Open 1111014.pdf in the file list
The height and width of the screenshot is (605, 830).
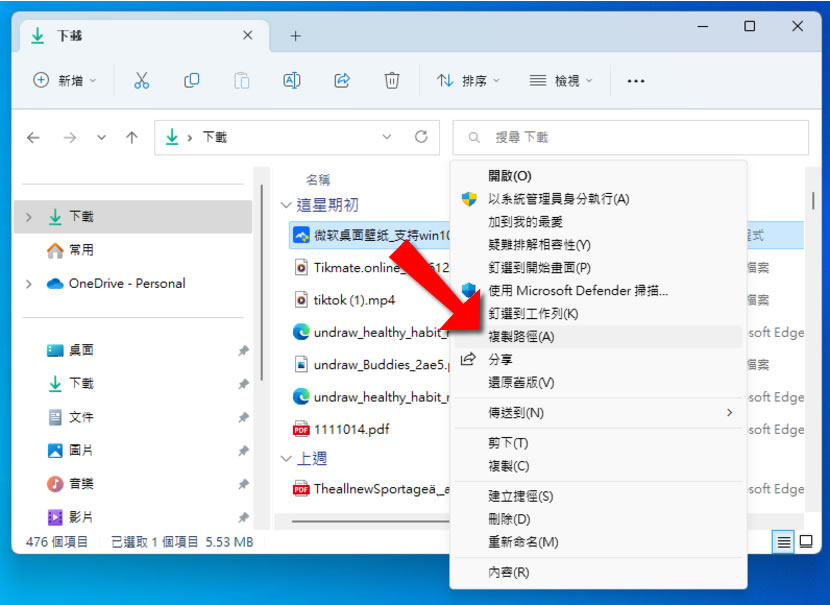coord(350,429)
